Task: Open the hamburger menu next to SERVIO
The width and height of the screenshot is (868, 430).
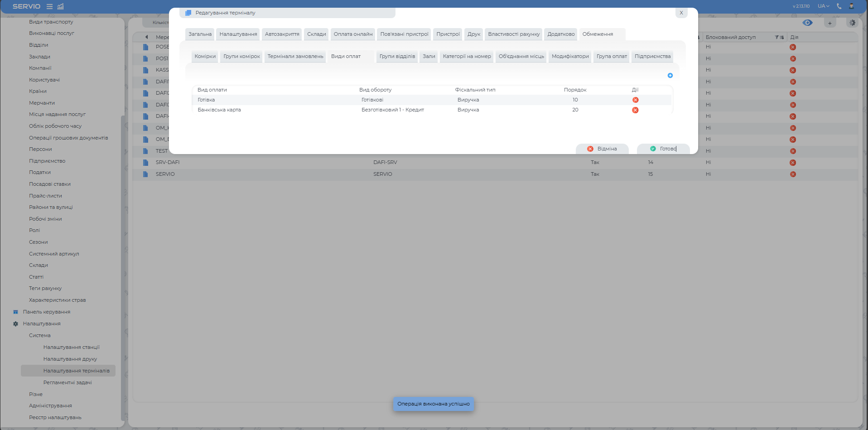Action: [50, 6]
